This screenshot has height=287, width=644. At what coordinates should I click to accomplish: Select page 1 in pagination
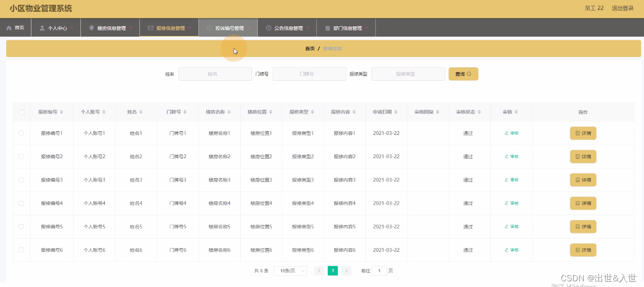tap(333, 271)
